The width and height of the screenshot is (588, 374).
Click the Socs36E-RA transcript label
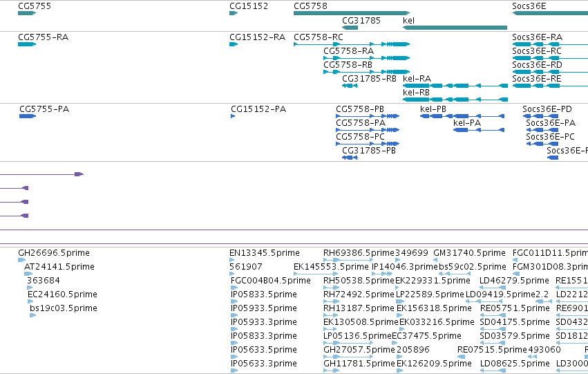click(537, 37)
